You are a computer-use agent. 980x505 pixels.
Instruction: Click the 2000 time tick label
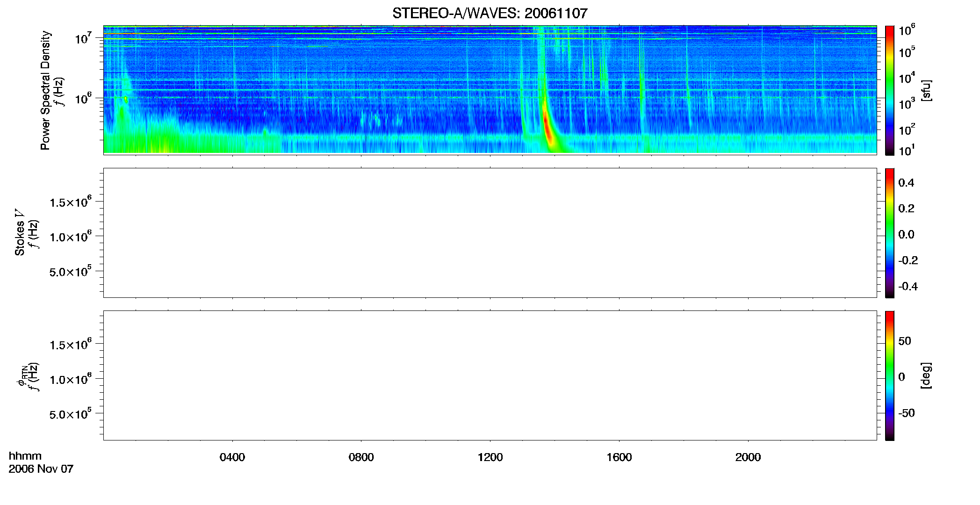click(748, 457)
